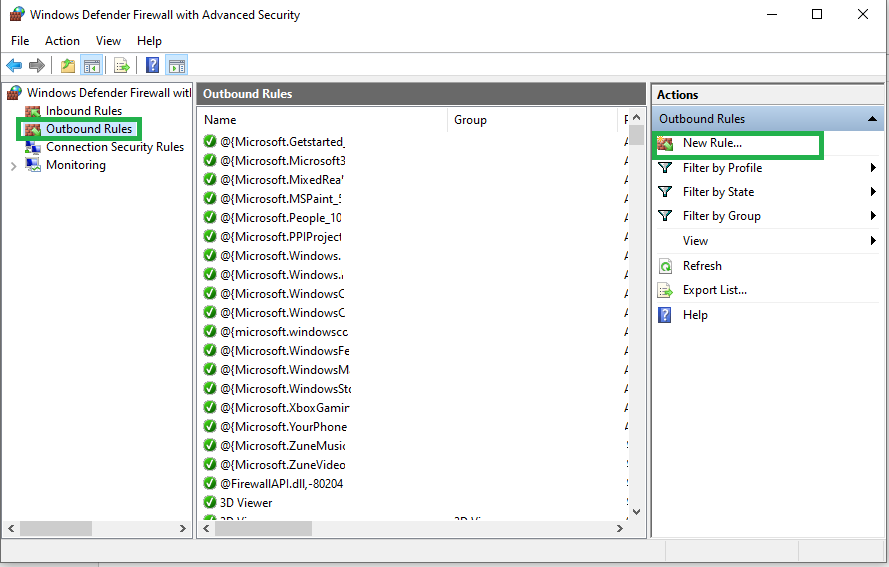Click the Refresh icon in Actions pane
This screenshot has height=567, width=889.
click(665, 266)
